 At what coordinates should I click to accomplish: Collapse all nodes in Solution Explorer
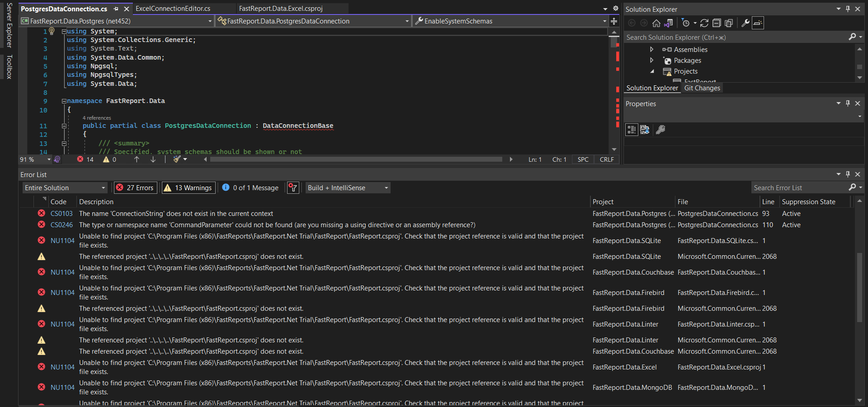click(x=717, y=23)
